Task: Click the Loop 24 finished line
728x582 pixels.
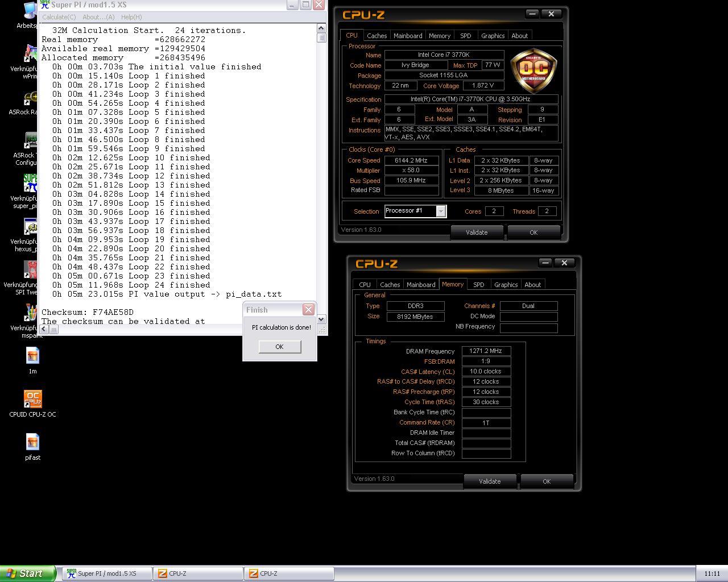Action: tap(131, 285)
